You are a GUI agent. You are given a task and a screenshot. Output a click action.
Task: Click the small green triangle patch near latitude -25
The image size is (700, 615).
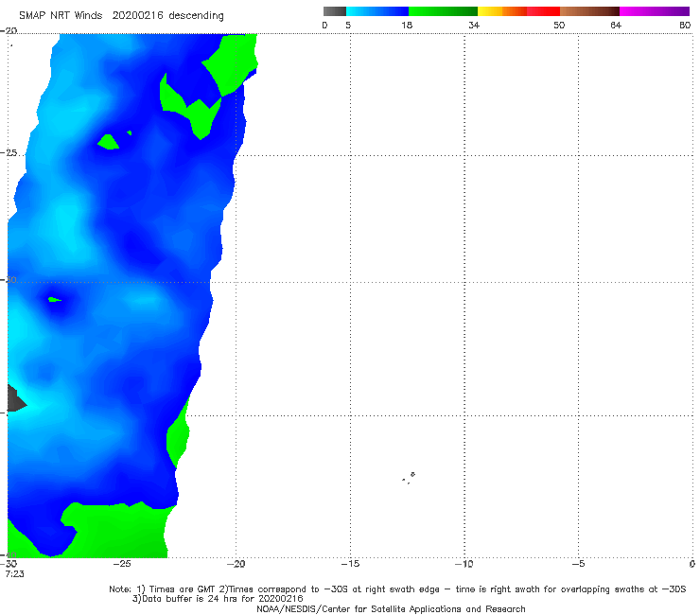(108, 142)
